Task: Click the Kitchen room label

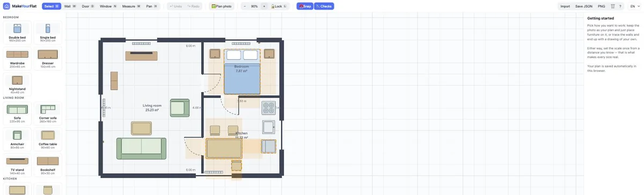Action: coord(241,135)
